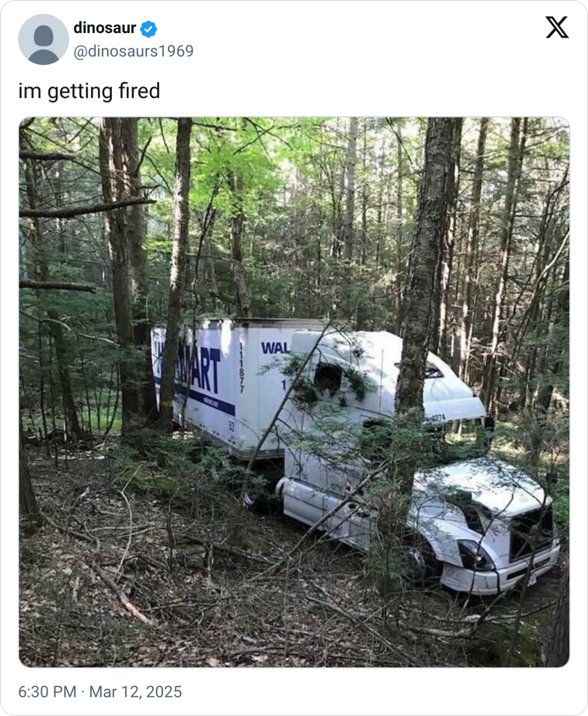This screenshot has width=588, height=716.
Task: Click the walmart.com text on trailer
Action: pyautogui.click(x=211, y=401)
